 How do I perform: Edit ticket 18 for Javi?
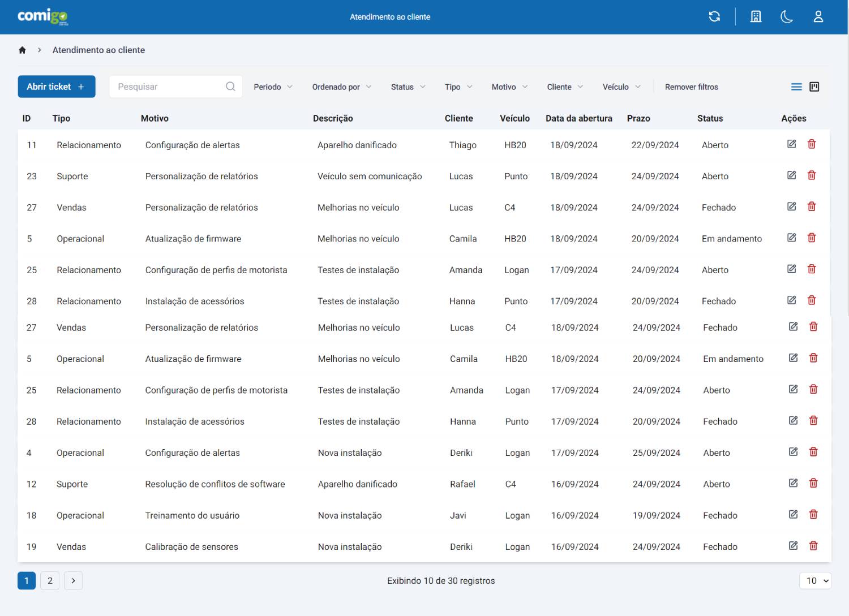tap(794, 514)
